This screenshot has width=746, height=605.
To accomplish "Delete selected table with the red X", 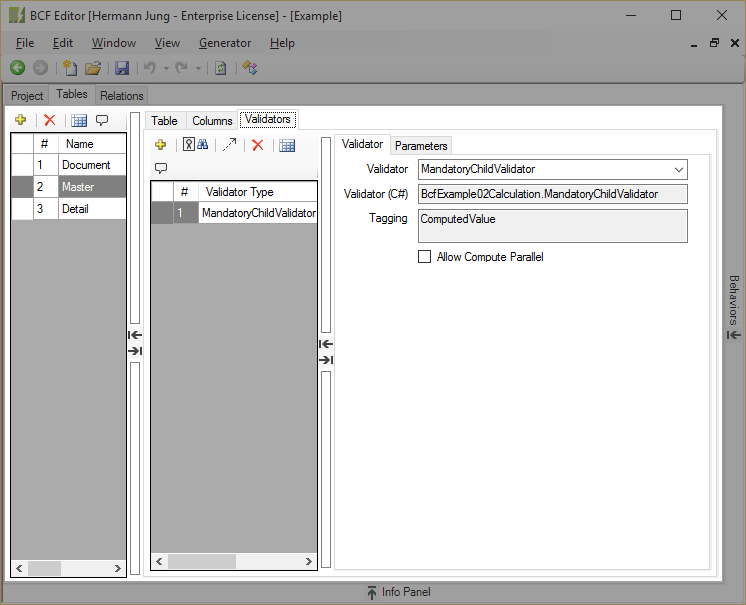I will click(x=49, y=120).
